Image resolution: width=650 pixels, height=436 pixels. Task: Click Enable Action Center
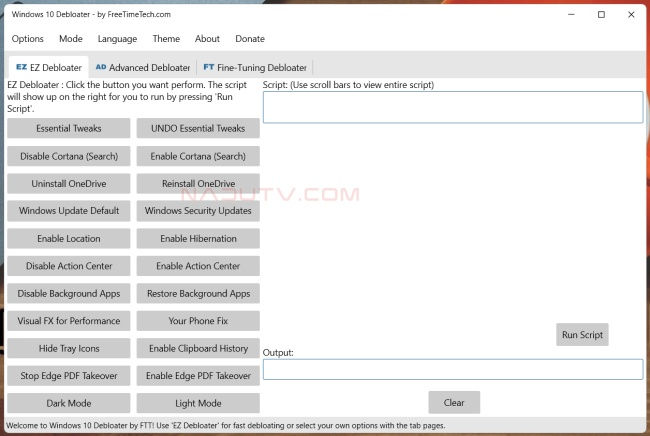point(198,266)
